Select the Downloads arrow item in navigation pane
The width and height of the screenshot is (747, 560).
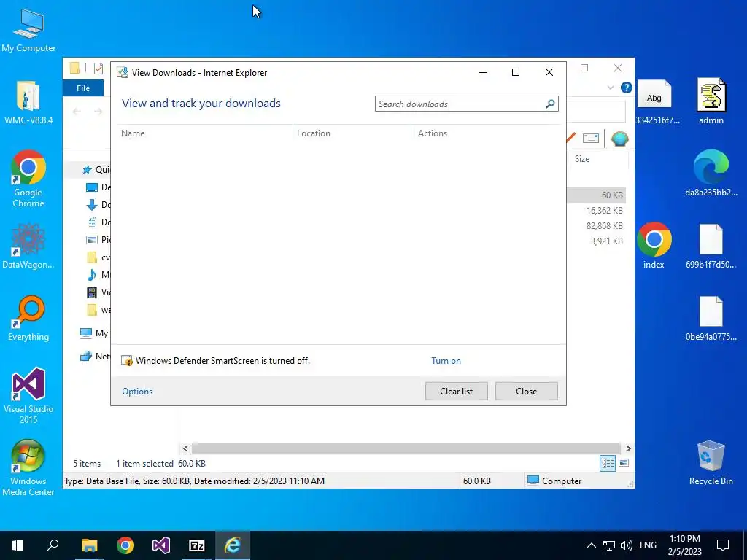[98, 205]
